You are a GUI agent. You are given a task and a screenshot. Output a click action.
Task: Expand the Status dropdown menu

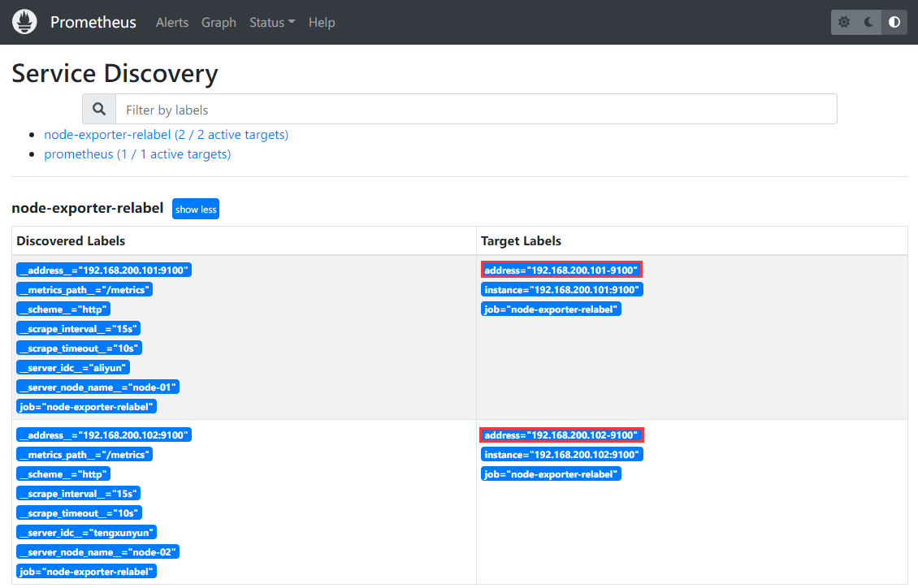click(272, 22)
